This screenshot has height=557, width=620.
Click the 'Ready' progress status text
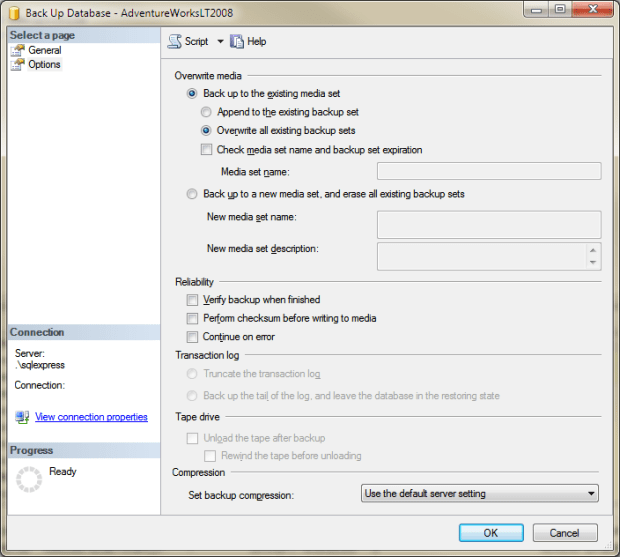63,472
